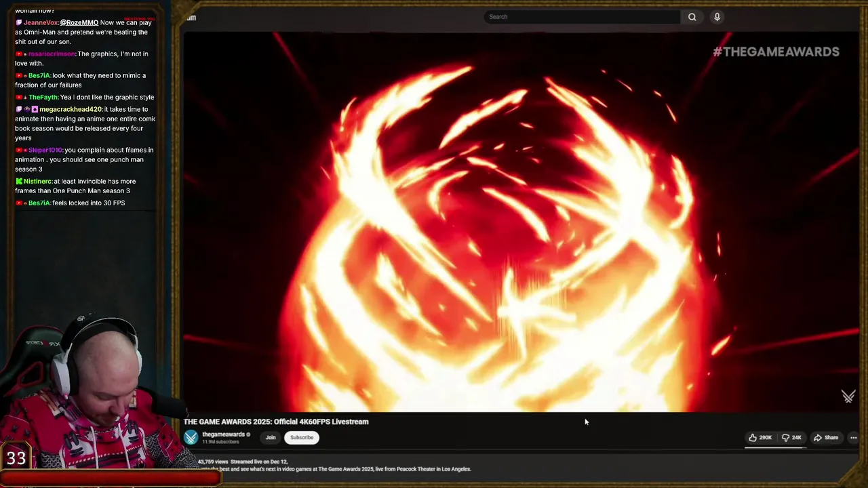Click megacrackhead420 username in chat

click(71, 109)
